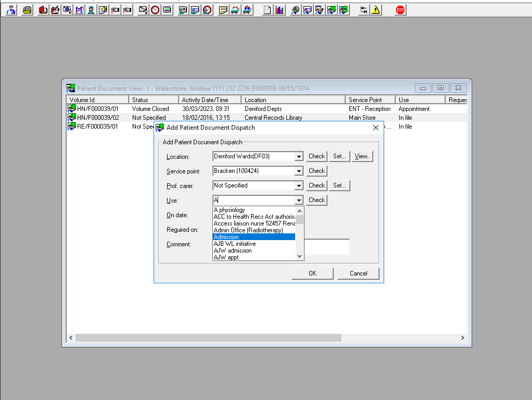Click the Patient Document View horizontal scrollbar
Image resolution: width=532 pixels, height=400 pixels.
click(x=208, y=338)
